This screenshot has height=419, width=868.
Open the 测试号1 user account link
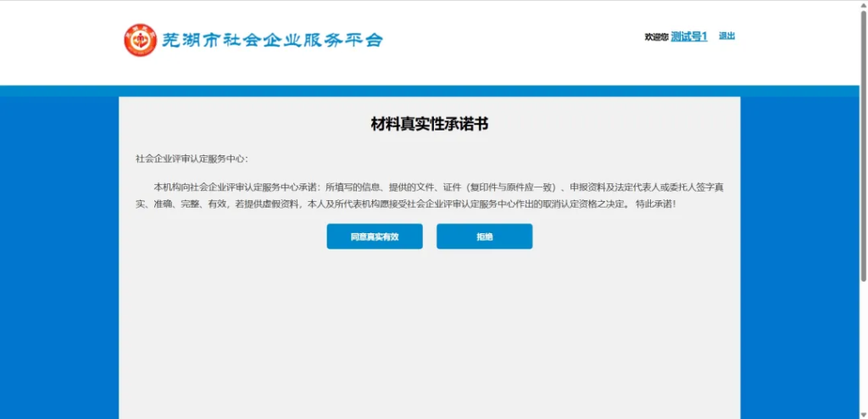689,36
